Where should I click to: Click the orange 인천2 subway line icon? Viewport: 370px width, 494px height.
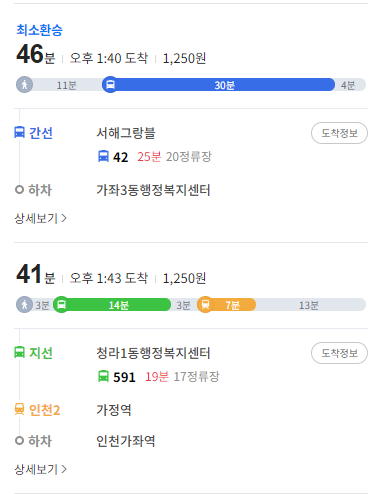pos(19,409)
